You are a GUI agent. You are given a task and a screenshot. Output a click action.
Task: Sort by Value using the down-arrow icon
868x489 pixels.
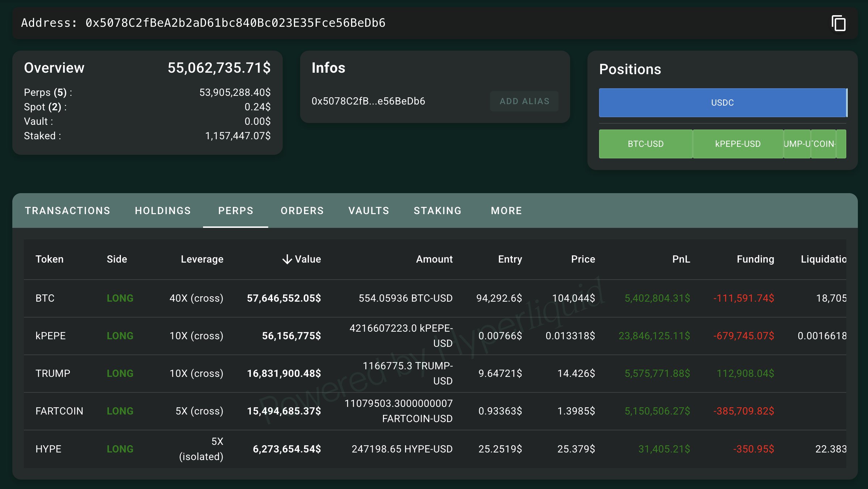coord(287,259)
